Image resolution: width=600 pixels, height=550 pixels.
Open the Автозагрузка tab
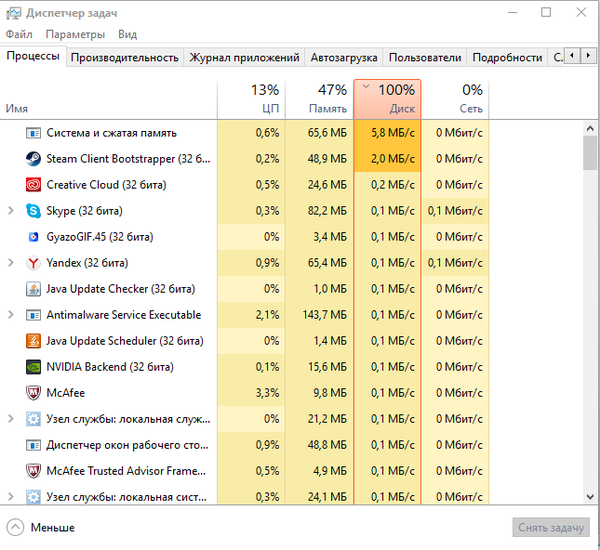click(345, 58)
